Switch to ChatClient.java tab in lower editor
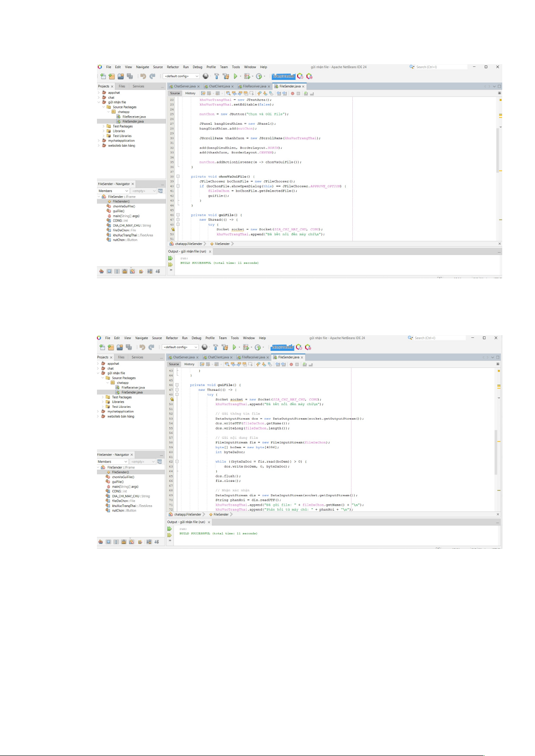 tap(218, 358)
